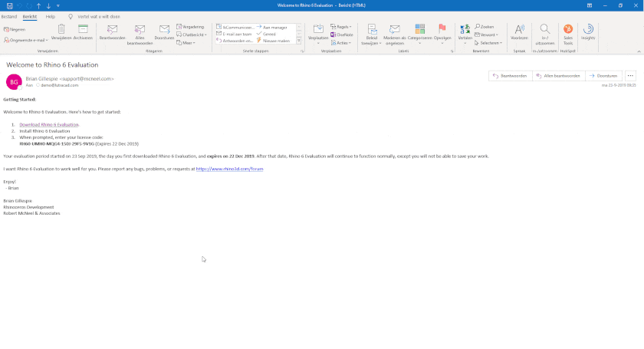Viewport: 644px width, 349px height.
Task: Click the Allen beantwoorden button in the message header
Action: [x=559, y=76]
